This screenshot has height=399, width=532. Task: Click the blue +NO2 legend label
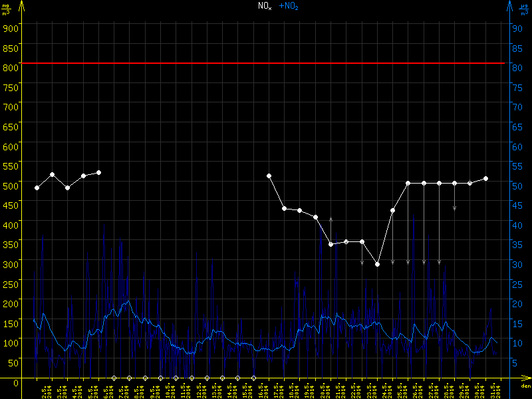[x=289, y=6]
